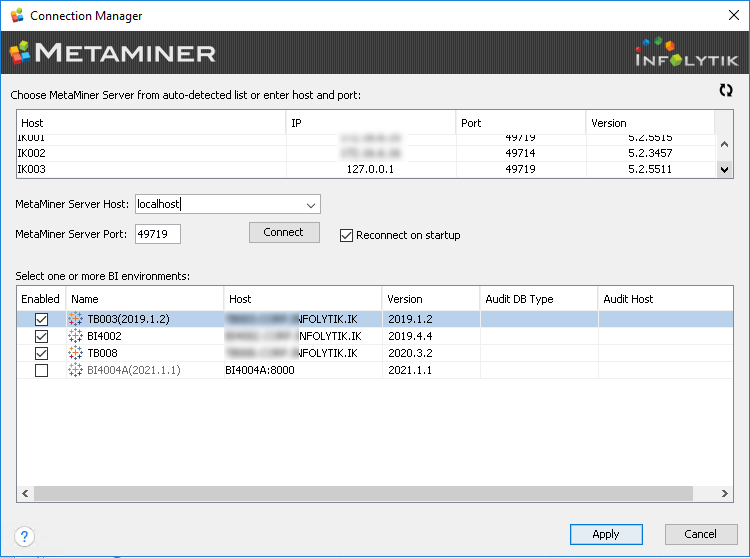
Task: Click the environments Host column header
Action: [303, 299]
